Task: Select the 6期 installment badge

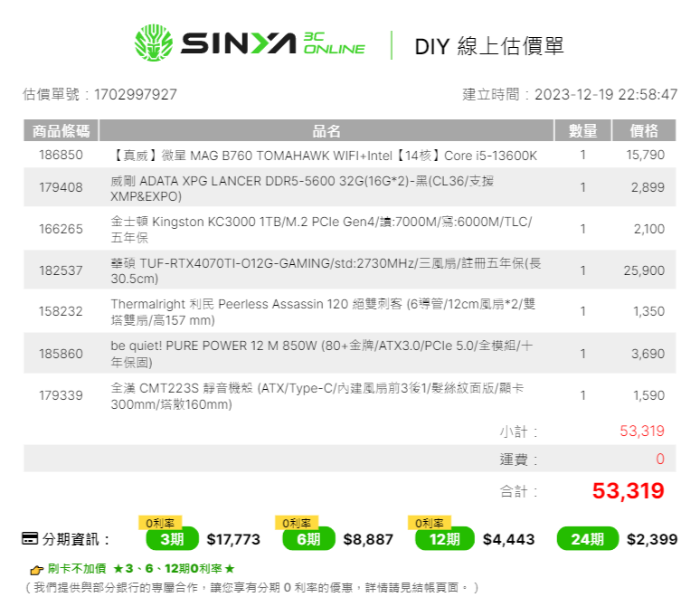Action: coord(308,539)
